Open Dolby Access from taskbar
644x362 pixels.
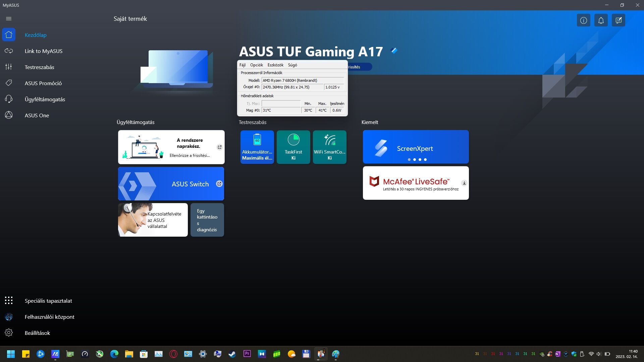pos(262,354)
